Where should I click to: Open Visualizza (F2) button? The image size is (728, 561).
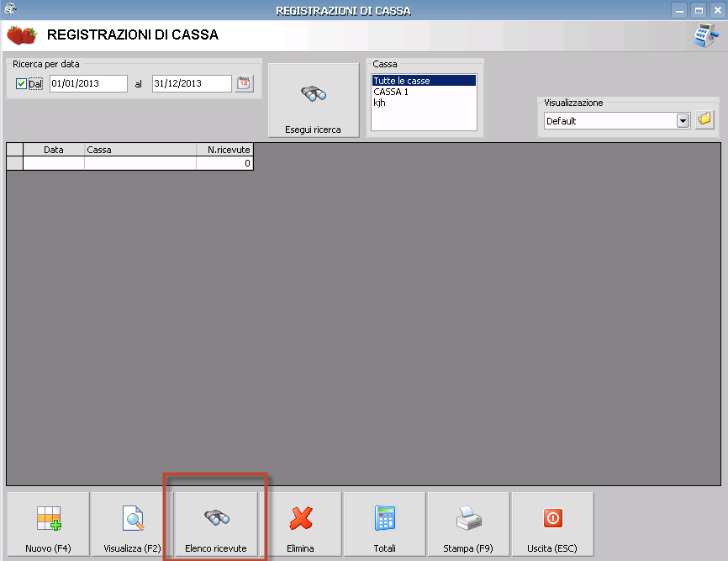tap(132, 524)
